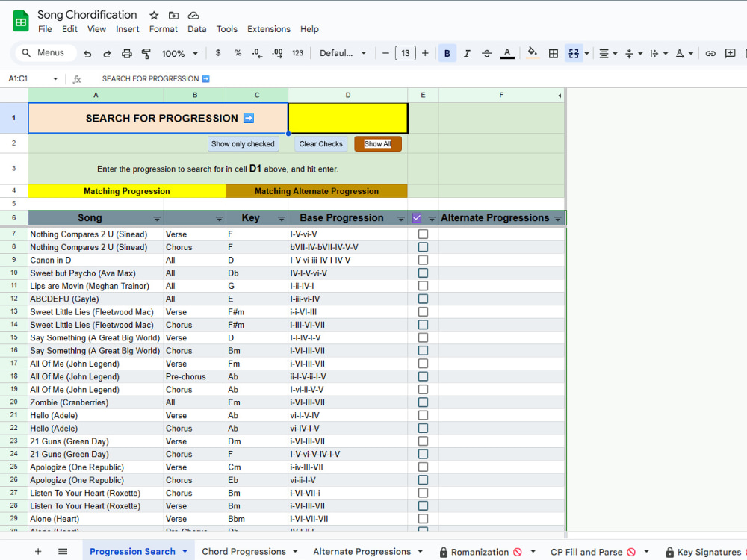
Task: Click the undo arrow
Action: pos(87,53)
